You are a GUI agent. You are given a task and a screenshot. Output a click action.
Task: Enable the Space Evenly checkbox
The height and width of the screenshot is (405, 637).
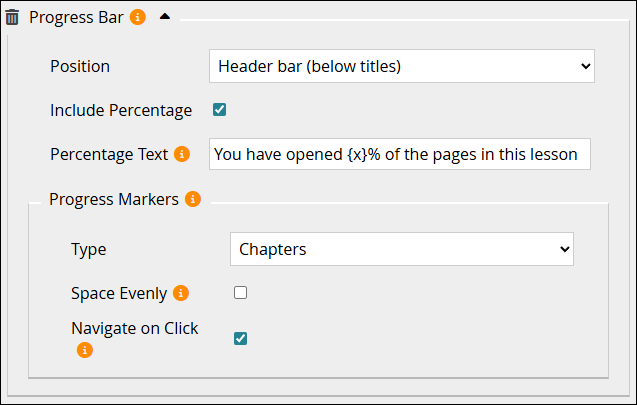click(x=240, y=292)
